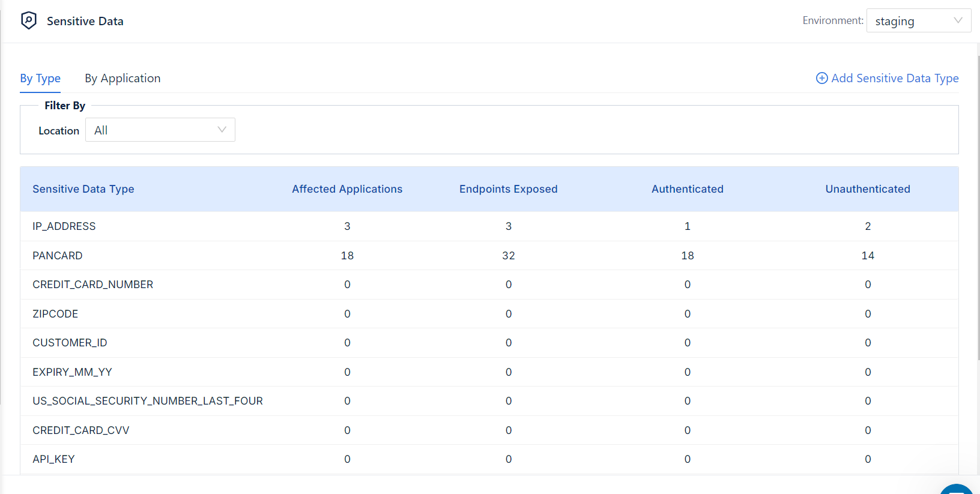Open the Location filter dropdown
The image size is (980, 494).
click(160, 130)
